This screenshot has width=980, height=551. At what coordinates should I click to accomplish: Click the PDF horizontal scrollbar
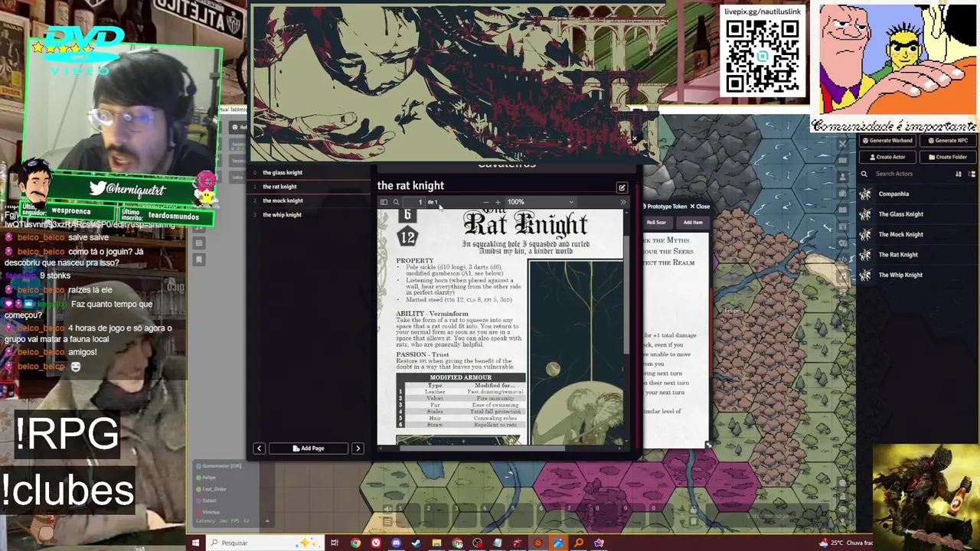point(482,448)
